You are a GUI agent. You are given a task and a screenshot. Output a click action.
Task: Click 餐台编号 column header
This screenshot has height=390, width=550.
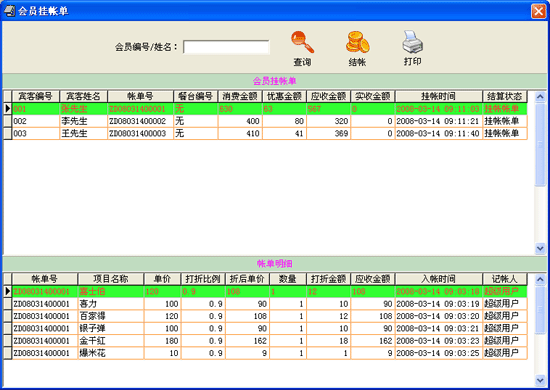coord(196,96)
